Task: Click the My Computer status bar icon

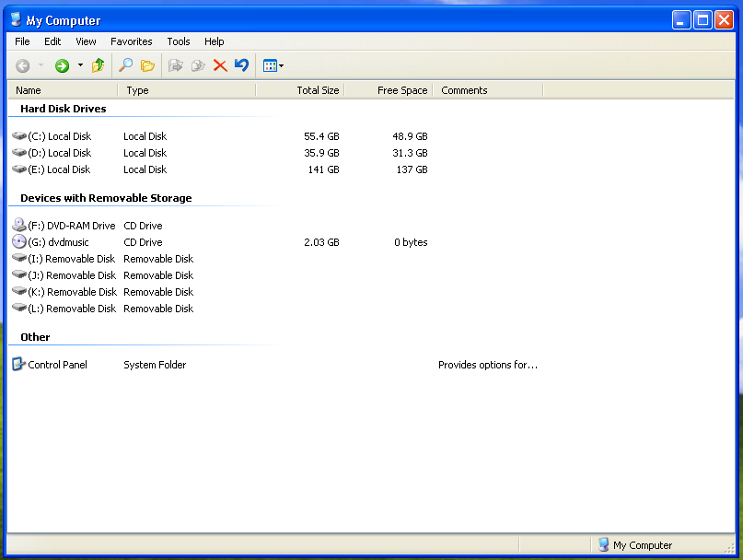Action: point(603,544)
